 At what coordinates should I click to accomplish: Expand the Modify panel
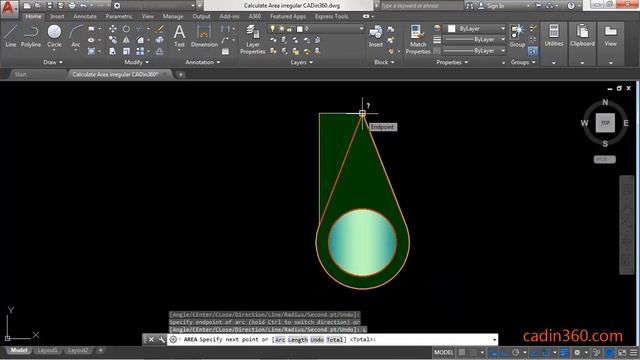[x=136, y=62]
